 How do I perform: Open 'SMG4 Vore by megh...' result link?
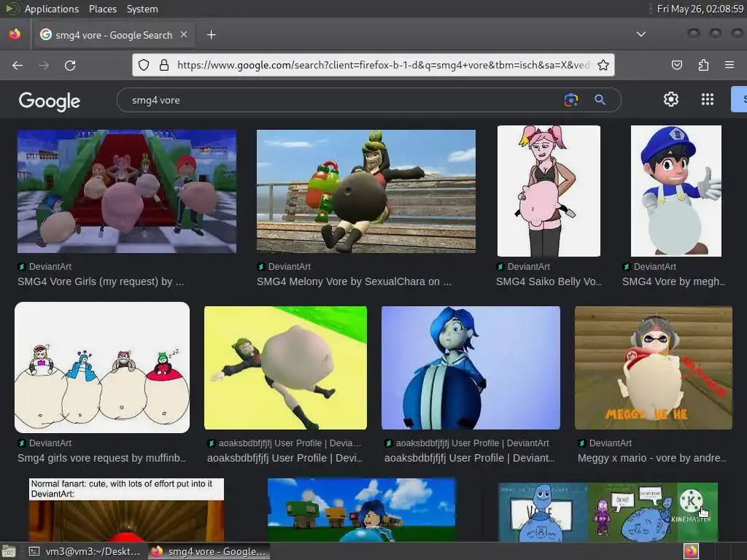pyautogui.click(x=673, y=281)
